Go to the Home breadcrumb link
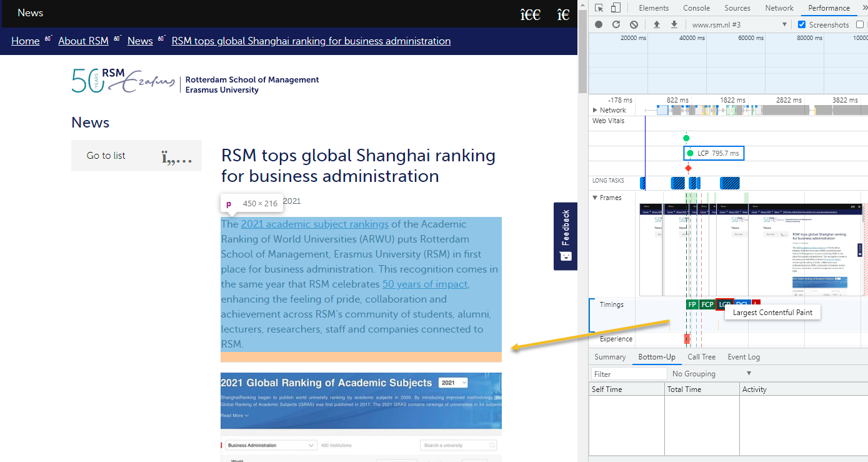The height and width of the screenshot is (462, 868). 26,41
